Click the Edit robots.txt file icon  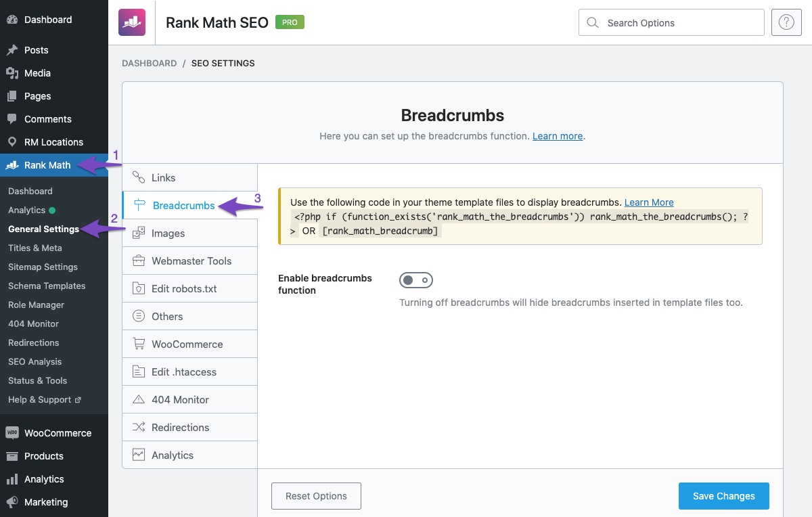click(x=139, y=288)
